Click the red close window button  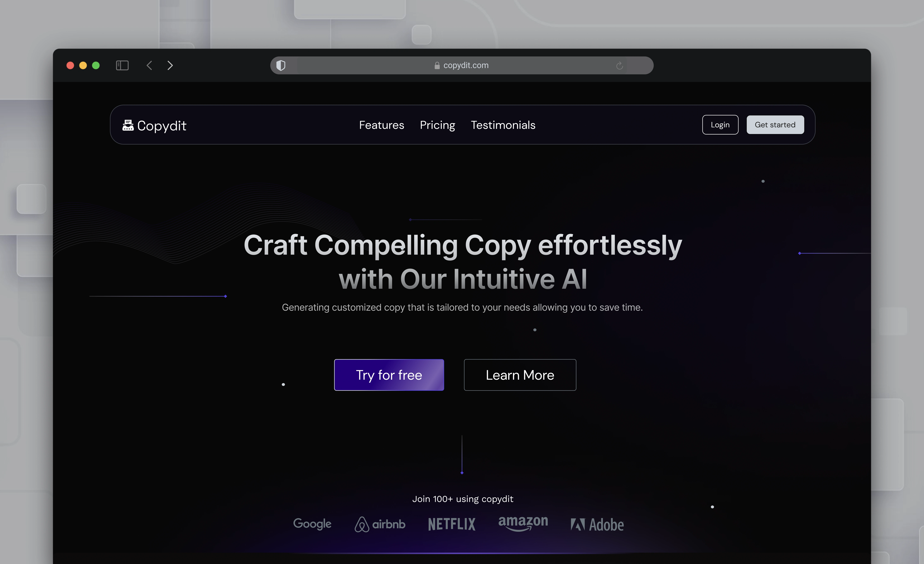70,65
